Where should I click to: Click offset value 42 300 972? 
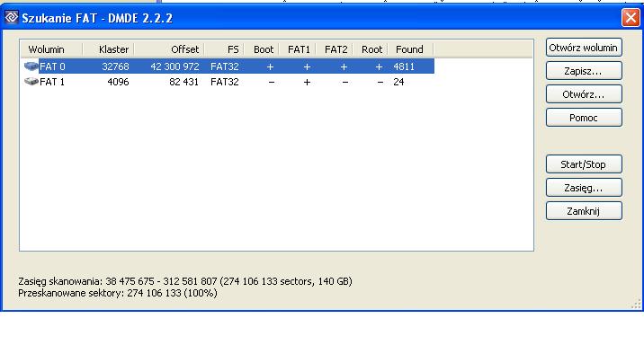(x=174, y=66)
